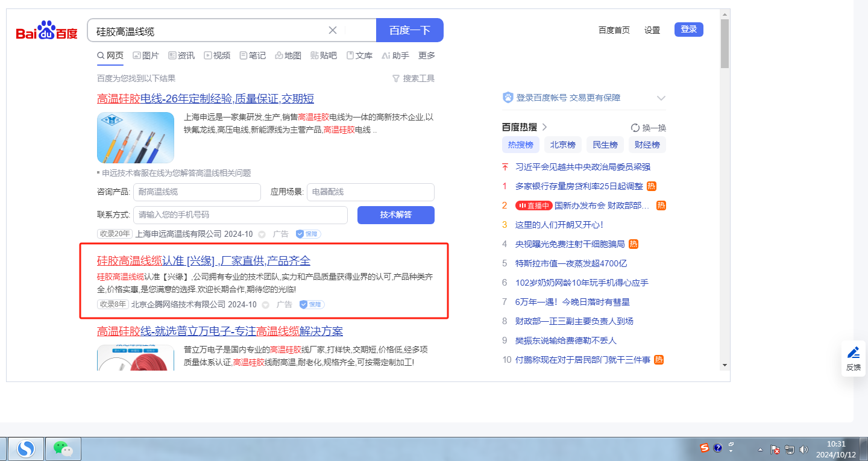Click the volume speaker tray icon
Image resolution: width=868 pixels, height=461 pixels.
pyautogui.click(x=803, y=450)
